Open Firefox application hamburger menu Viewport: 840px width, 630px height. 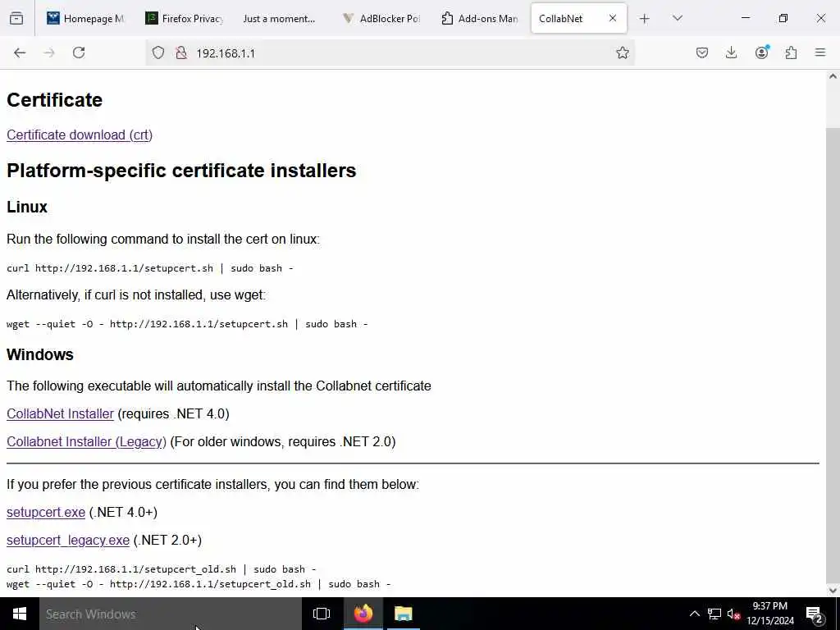[820, 52]
